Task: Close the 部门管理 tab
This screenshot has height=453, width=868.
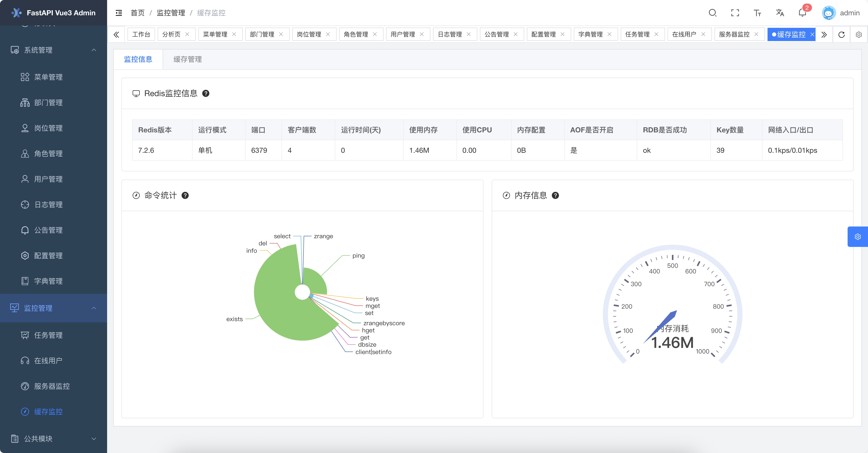Action: coord(281,34)
